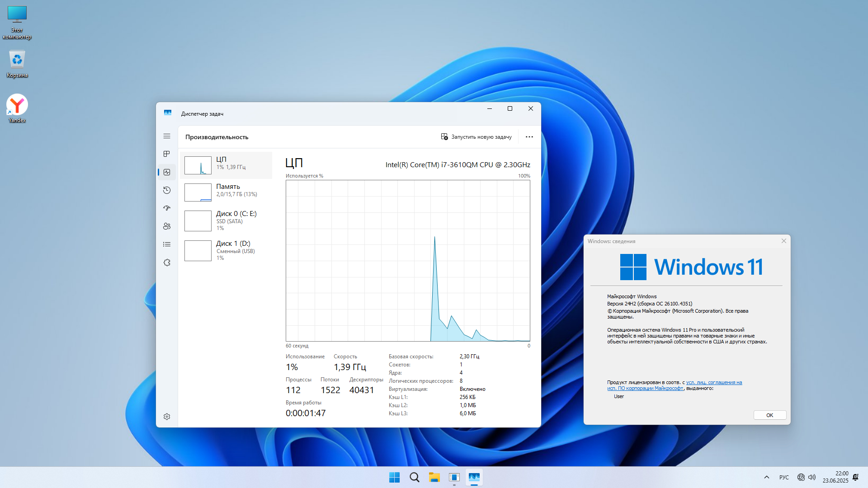Expand the hamburger navigation menu
The width and height of the screenshot is (868, 488).
(x=167, y=136)
